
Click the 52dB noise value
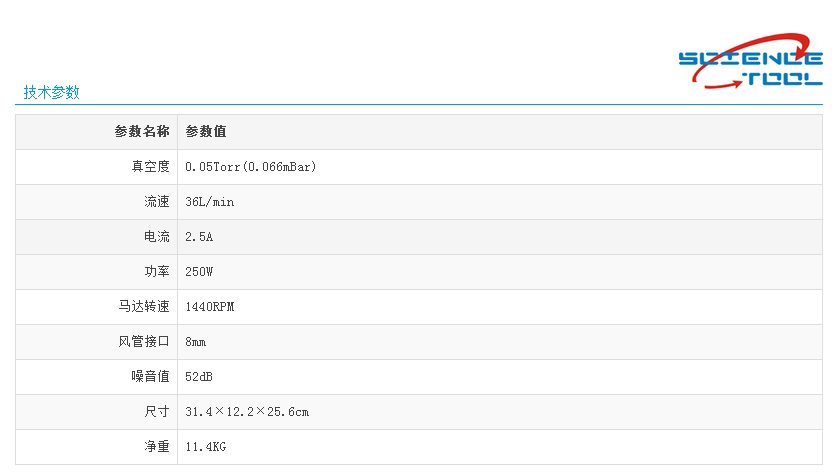pyautogui.click(x=200, y=377)
